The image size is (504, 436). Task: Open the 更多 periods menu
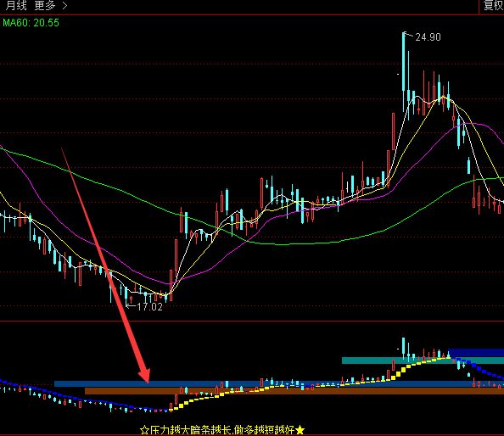pyautogui.click(x=45, y=5)
